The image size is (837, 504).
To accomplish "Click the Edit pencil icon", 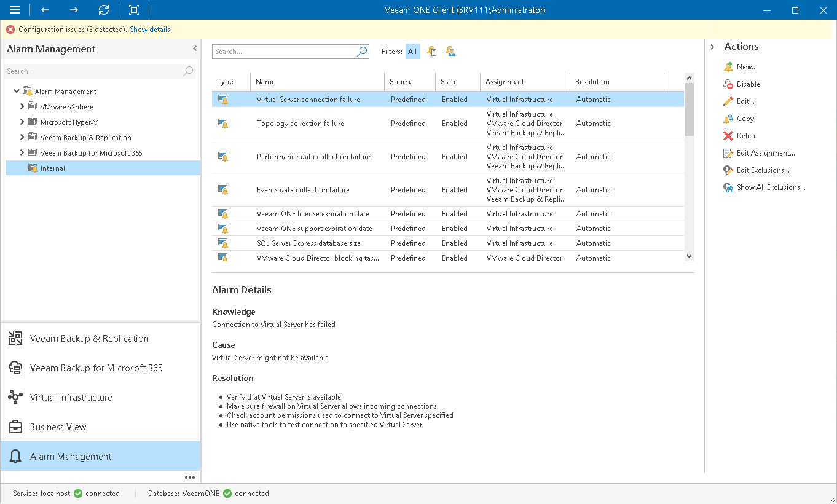I will tap(728, 101).
